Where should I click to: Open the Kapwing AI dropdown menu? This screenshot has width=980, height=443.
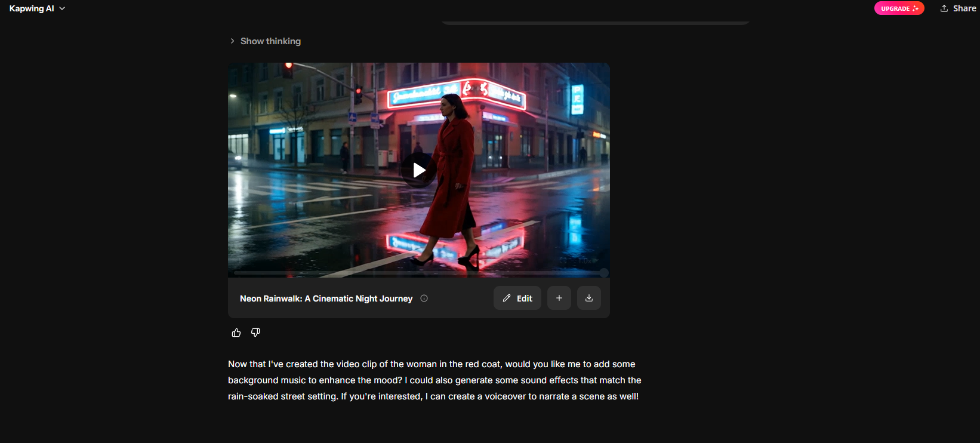[37, 8]
